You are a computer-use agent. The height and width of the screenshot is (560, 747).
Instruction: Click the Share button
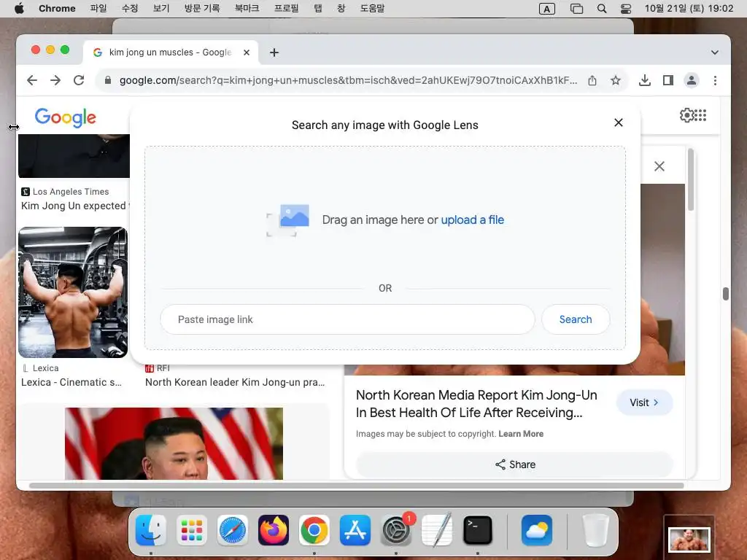pyautogui.click(x=515, y=464)
